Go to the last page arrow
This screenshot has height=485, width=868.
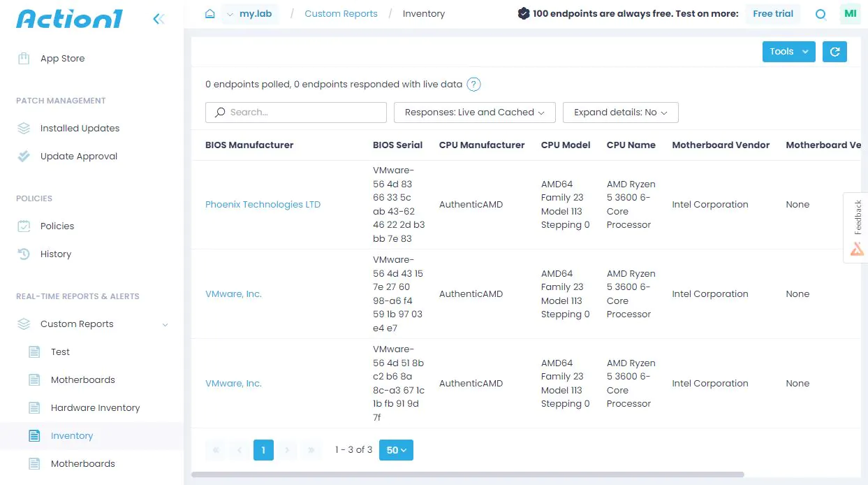click(x=311, y=450)
